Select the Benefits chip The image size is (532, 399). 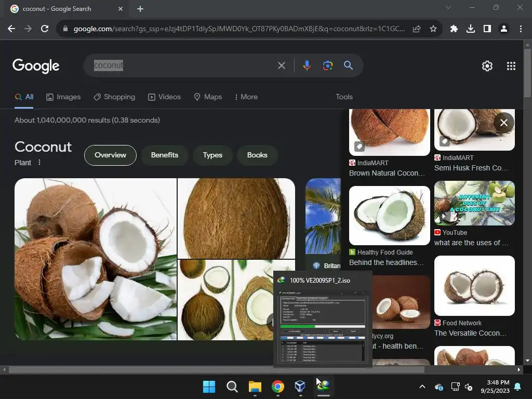click(x=165, y=155)
